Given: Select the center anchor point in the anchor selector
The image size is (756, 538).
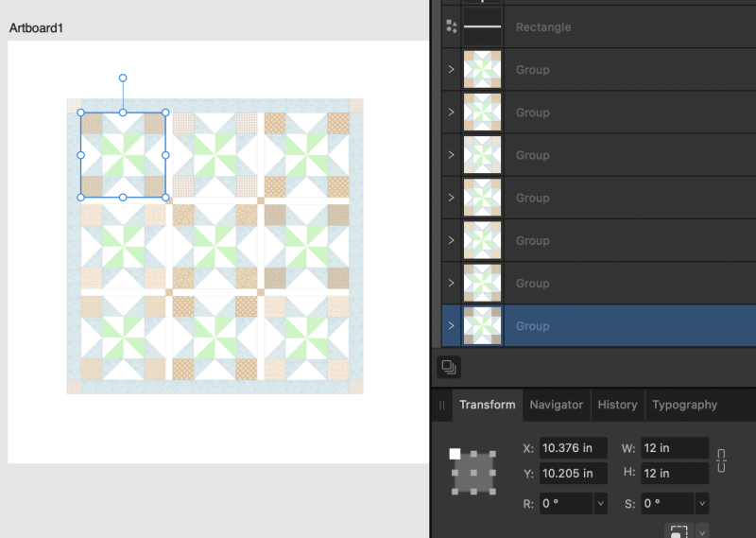Looking at the screenshot, I should (472, 472).
